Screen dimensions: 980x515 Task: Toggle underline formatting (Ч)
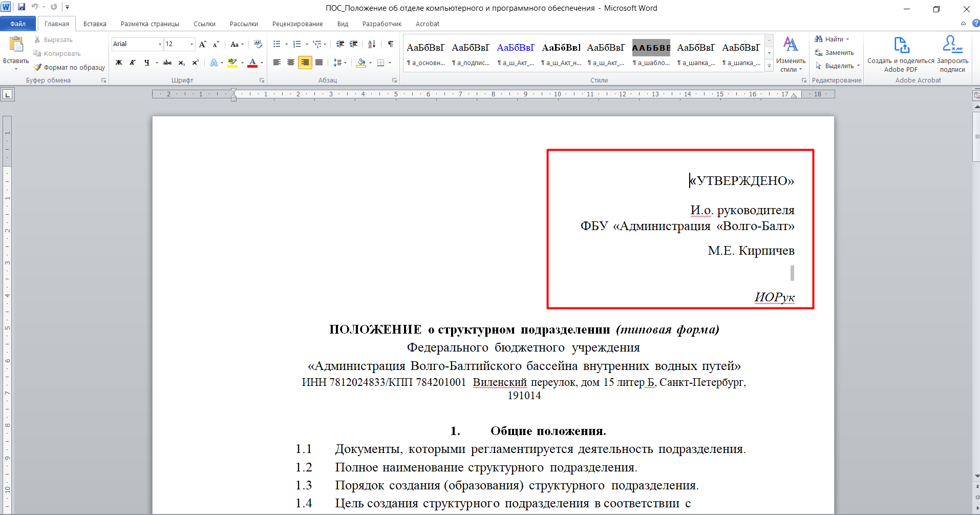[147, 63]
